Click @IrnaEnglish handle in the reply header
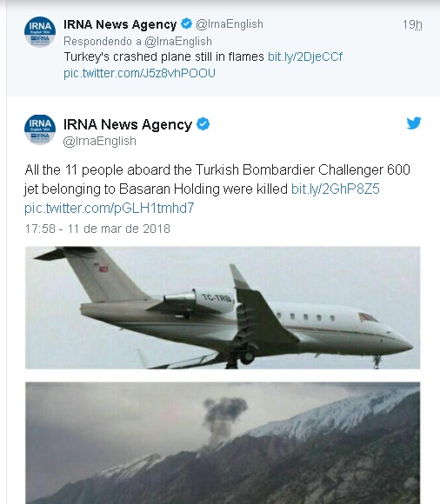The width and height of the screenshot is (440, 504). [230, 24]
